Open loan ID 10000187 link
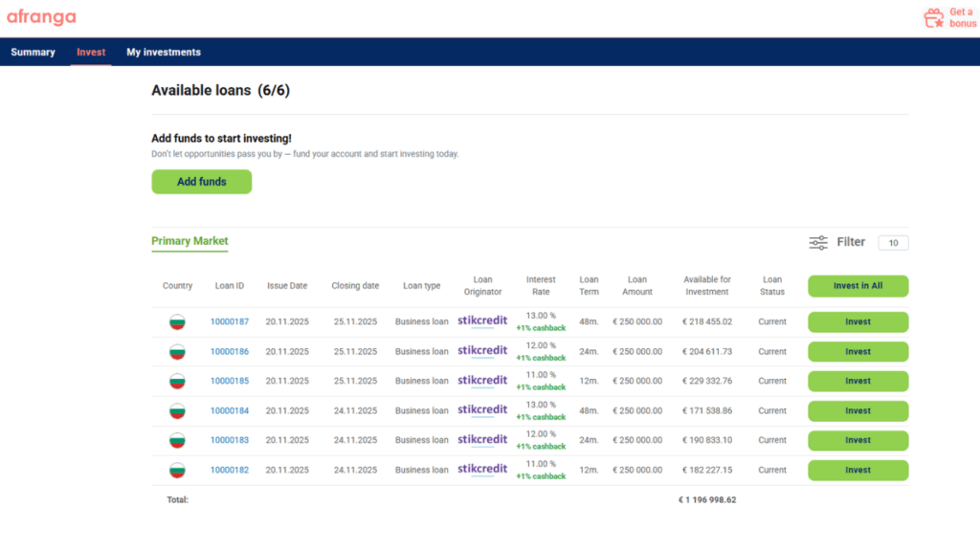 (230, 322)
